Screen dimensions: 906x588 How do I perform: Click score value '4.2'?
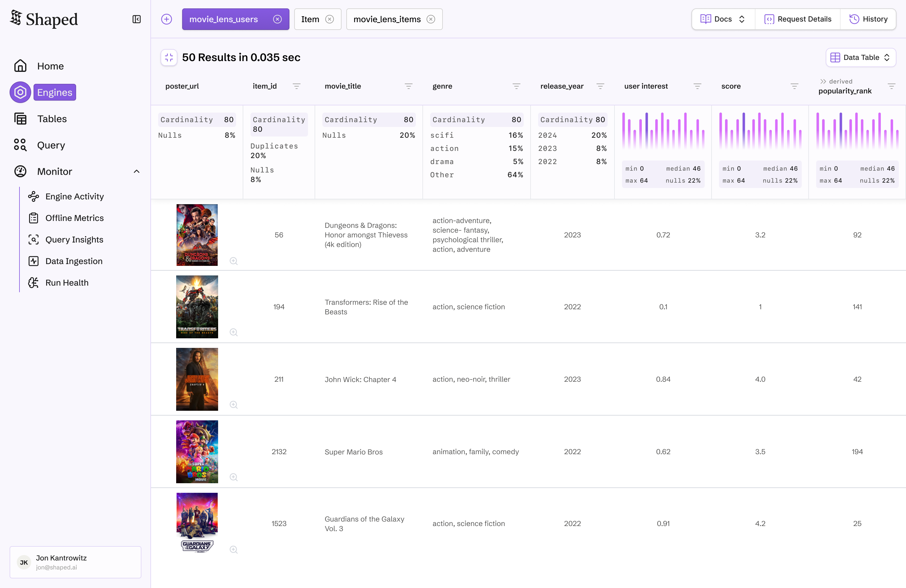(760, 523)
